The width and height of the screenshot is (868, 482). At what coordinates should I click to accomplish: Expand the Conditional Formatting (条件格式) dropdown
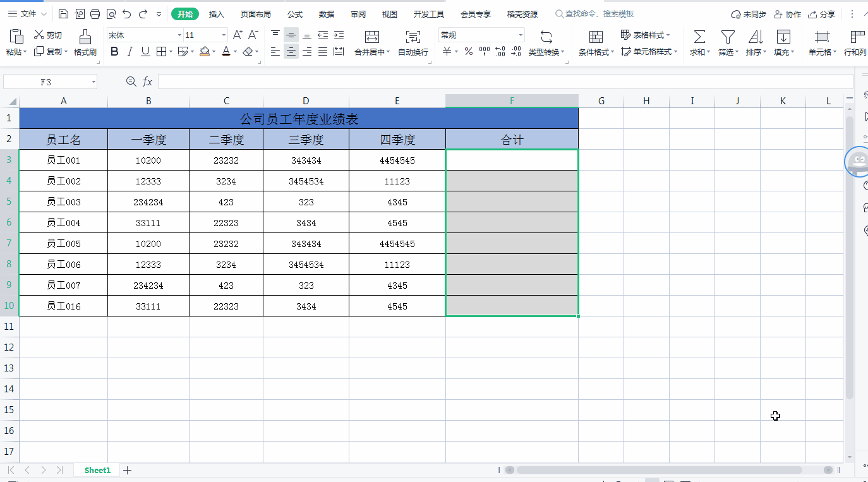[612, 52]
